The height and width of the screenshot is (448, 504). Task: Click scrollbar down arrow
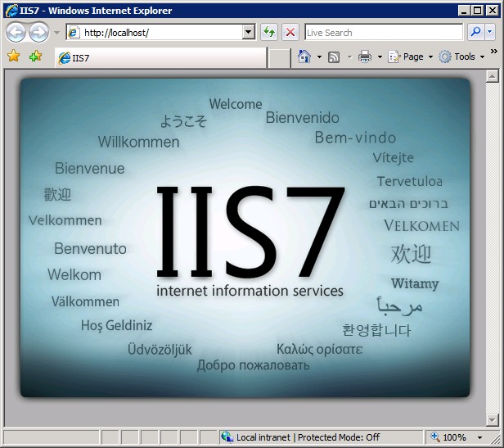click(x=492, y=419)
